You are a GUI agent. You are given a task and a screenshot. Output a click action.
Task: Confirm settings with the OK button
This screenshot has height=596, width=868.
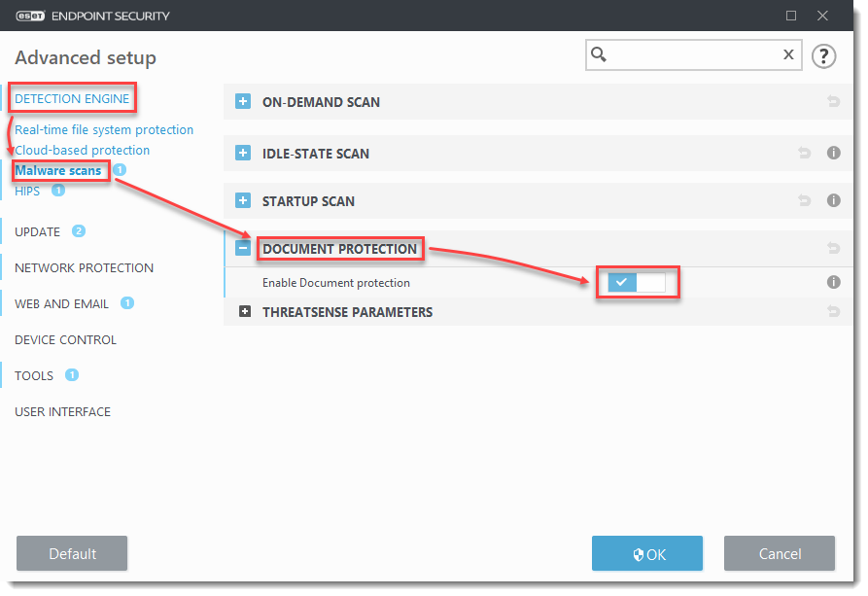[x=646, y=553]
